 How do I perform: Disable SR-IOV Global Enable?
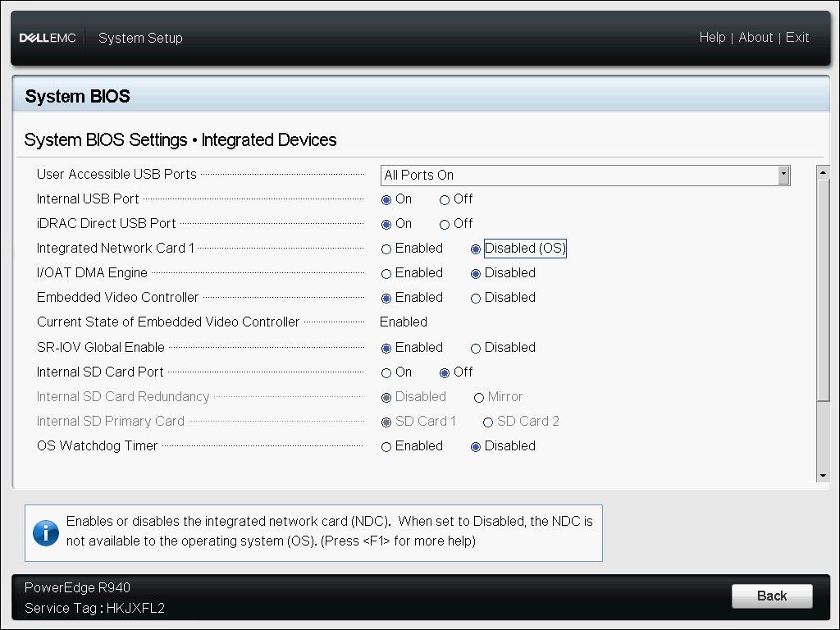click(x=477, y=347)
